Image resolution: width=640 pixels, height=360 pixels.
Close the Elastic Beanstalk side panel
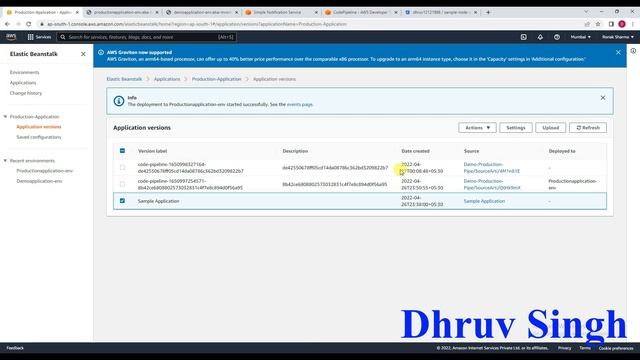(83, 54)
